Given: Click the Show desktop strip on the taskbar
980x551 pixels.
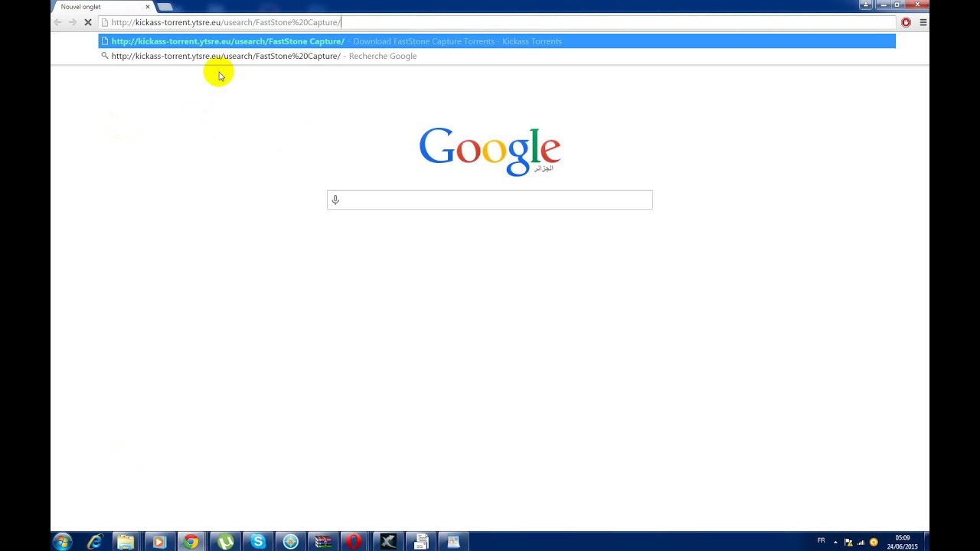Looking at the screenshot, I should 925,542.
